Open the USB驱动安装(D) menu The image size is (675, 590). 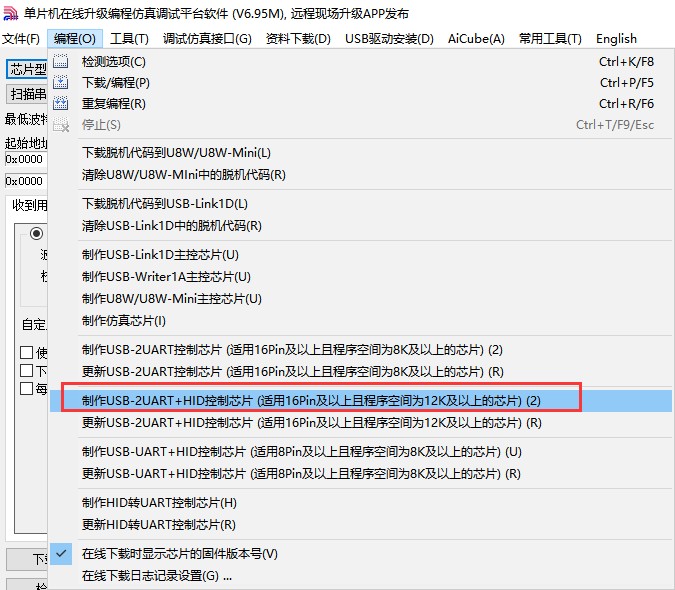pyautogui.click(x=389, y=39)
